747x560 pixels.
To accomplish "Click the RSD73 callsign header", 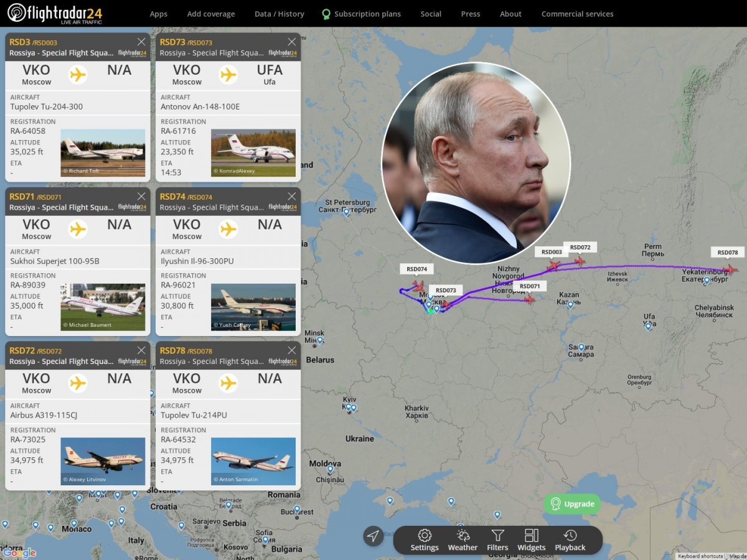I will [172, 42].
